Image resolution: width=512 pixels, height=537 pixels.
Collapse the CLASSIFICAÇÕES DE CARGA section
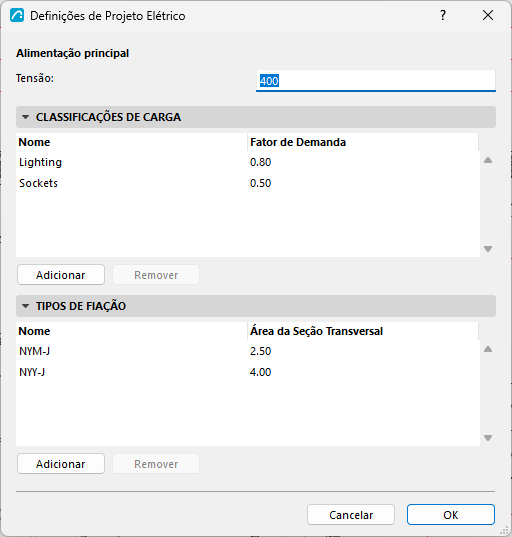pos(25,117)
